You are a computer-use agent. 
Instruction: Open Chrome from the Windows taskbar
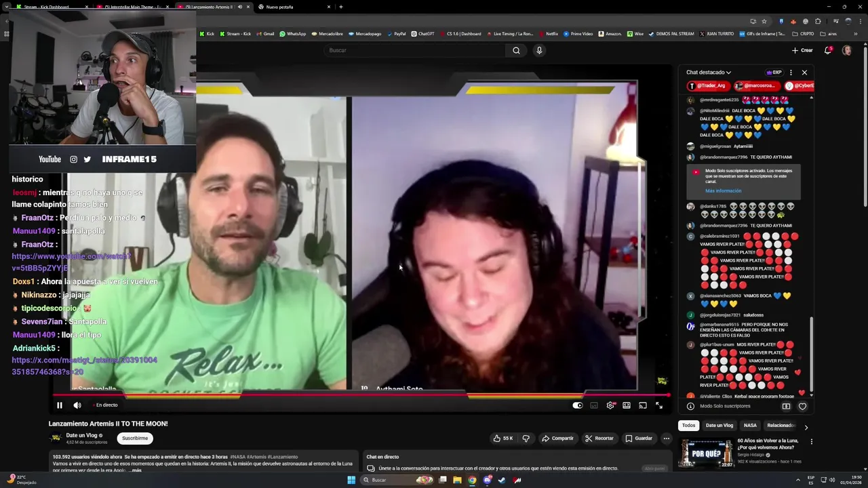coord(472,480)
